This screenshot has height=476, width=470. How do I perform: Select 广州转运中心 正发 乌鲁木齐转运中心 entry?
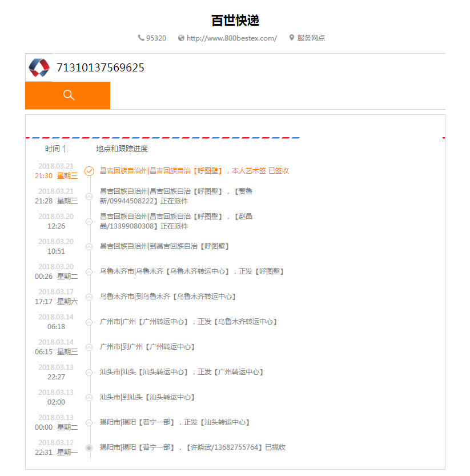[188, 322]
